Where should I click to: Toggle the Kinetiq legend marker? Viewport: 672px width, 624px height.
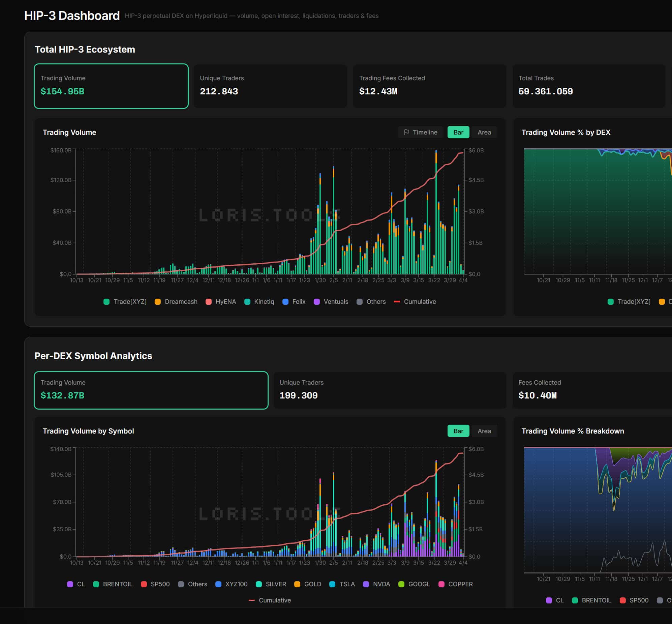point(248,301)
